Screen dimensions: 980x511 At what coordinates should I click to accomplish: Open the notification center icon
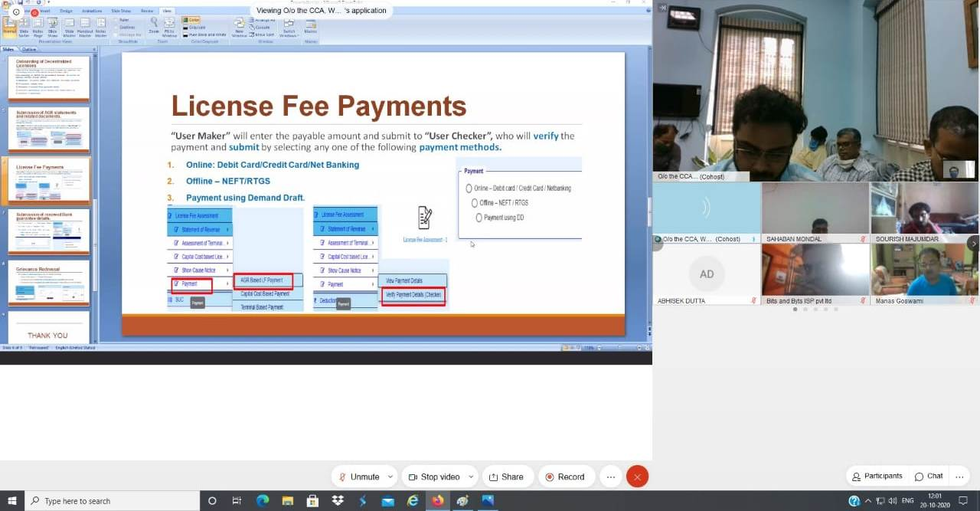(x=963, y=501)
